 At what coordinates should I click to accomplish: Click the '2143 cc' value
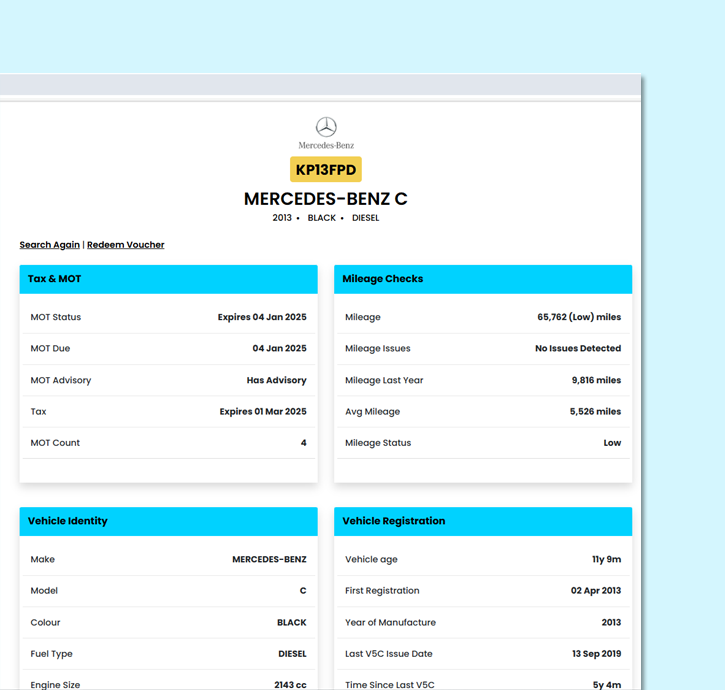290,685
